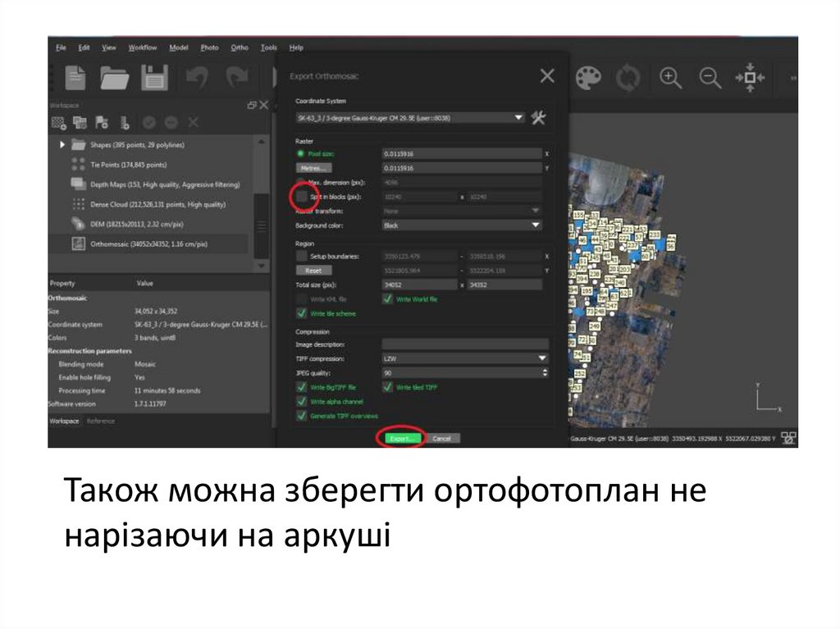
Task: Switch to the Workspace tab
Action: click(x=64, y=422)
